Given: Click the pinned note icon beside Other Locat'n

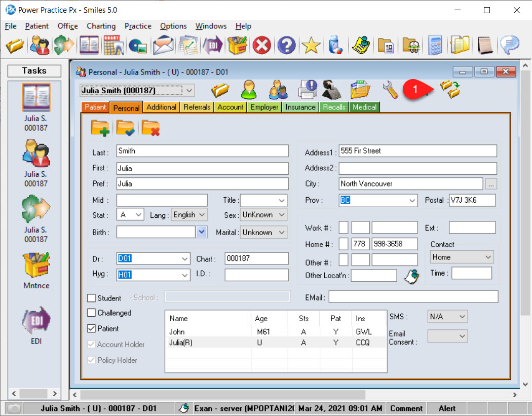Looking at the screenshot, I should pos(412,276).
